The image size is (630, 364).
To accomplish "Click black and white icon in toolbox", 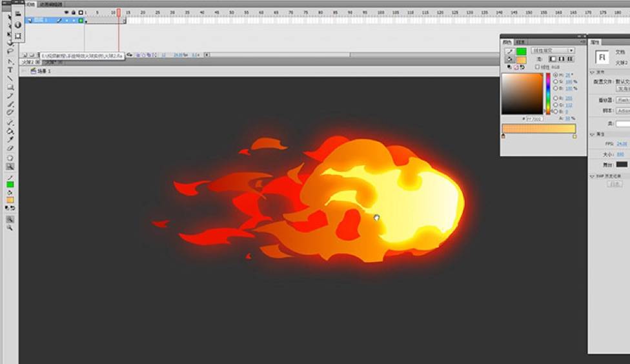I will pos(7,208).
